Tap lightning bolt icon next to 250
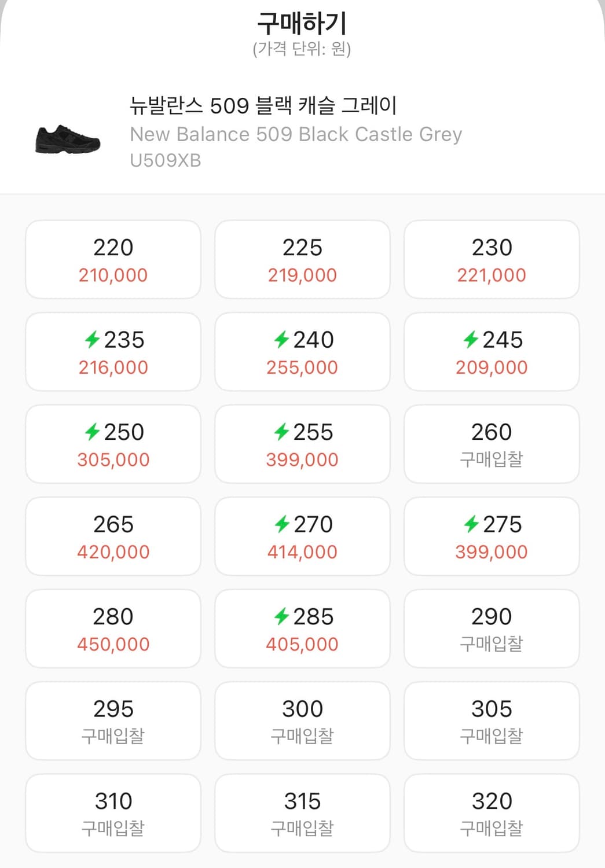The image size is (605, 868). [92, 432]
